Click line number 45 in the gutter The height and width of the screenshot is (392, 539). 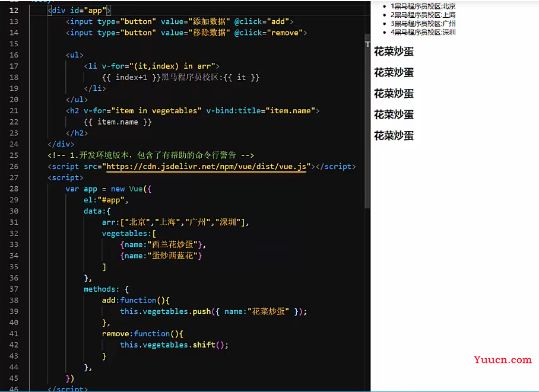(14, 378)
